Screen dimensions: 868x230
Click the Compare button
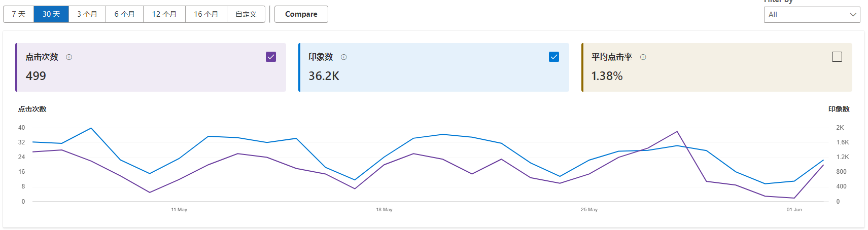301,14
